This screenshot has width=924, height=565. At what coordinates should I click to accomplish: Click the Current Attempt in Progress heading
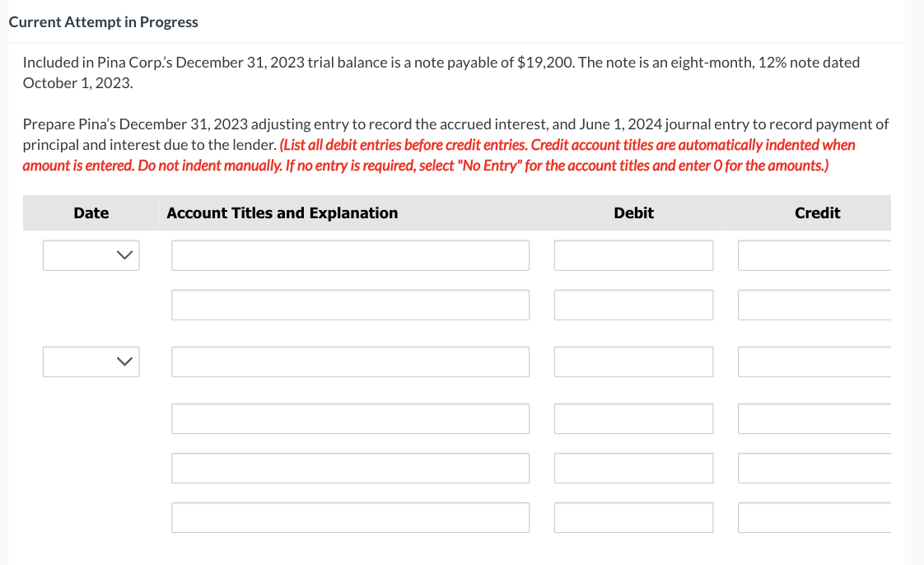[x=104, y=21]
